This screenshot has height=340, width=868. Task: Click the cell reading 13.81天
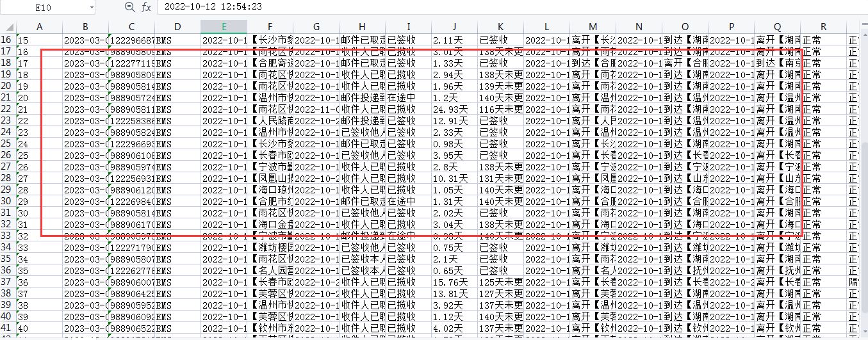click(454, 293)
